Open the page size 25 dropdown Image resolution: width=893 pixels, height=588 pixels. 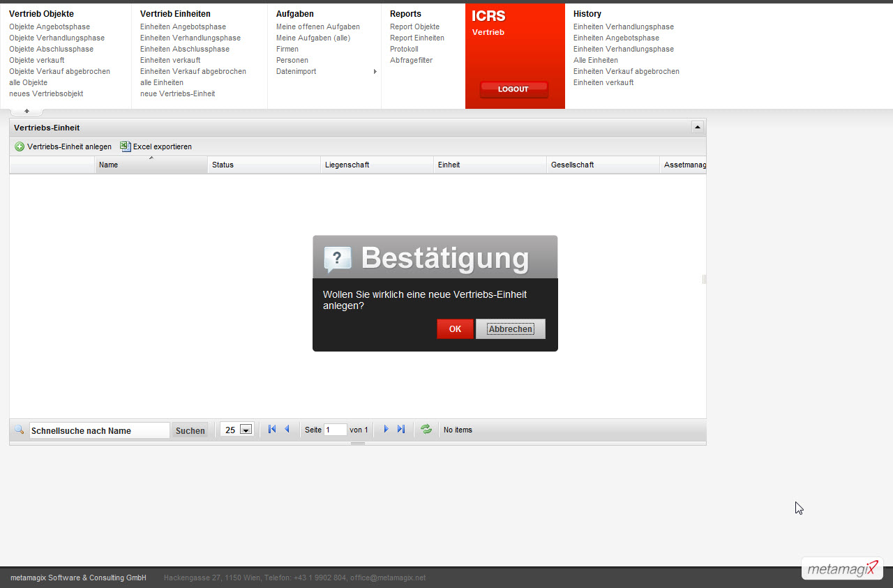click(x=246, y=430)
